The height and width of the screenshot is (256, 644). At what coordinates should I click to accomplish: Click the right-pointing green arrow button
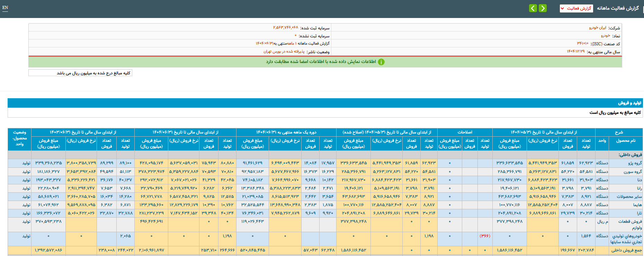543,8
